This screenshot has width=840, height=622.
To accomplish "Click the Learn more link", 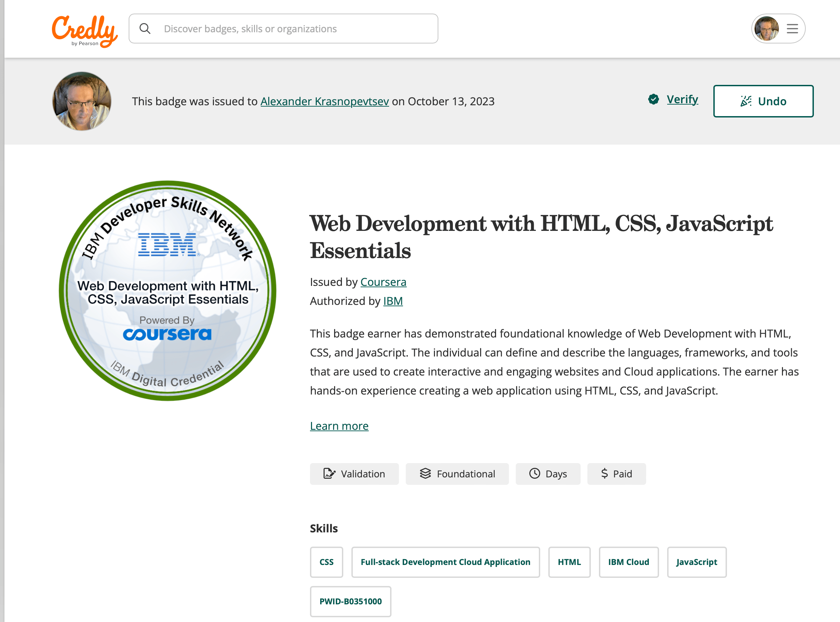I will [x=339, y=426].
